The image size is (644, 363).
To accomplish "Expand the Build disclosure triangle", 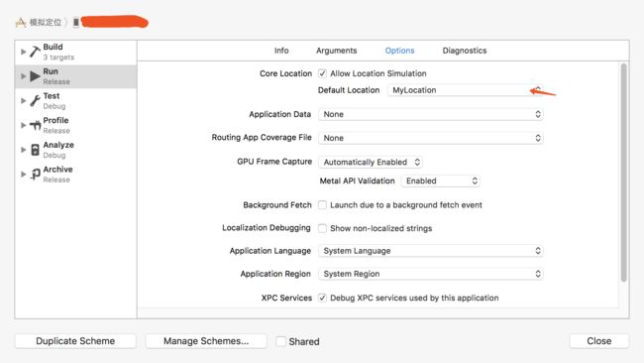I will (x=24, y=52).
